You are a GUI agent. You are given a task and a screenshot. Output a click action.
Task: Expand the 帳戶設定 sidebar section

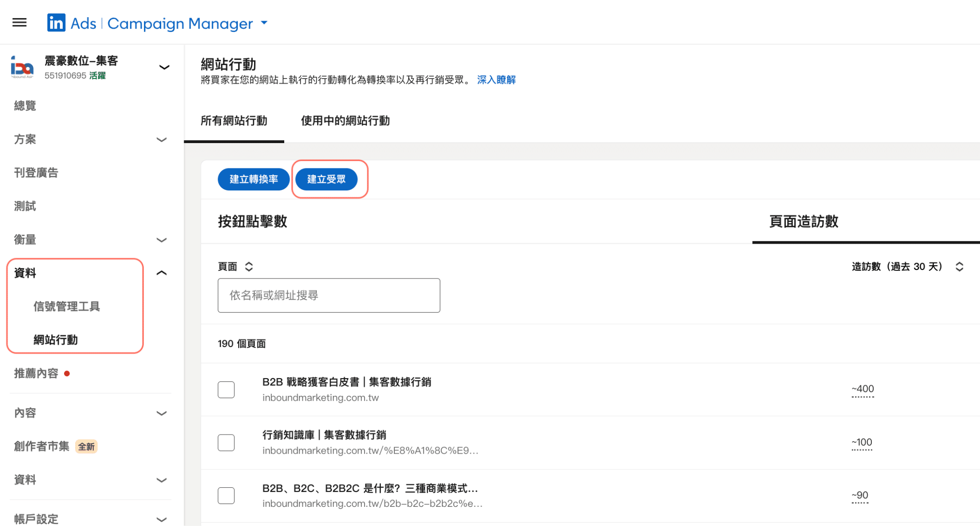[161, 519]
